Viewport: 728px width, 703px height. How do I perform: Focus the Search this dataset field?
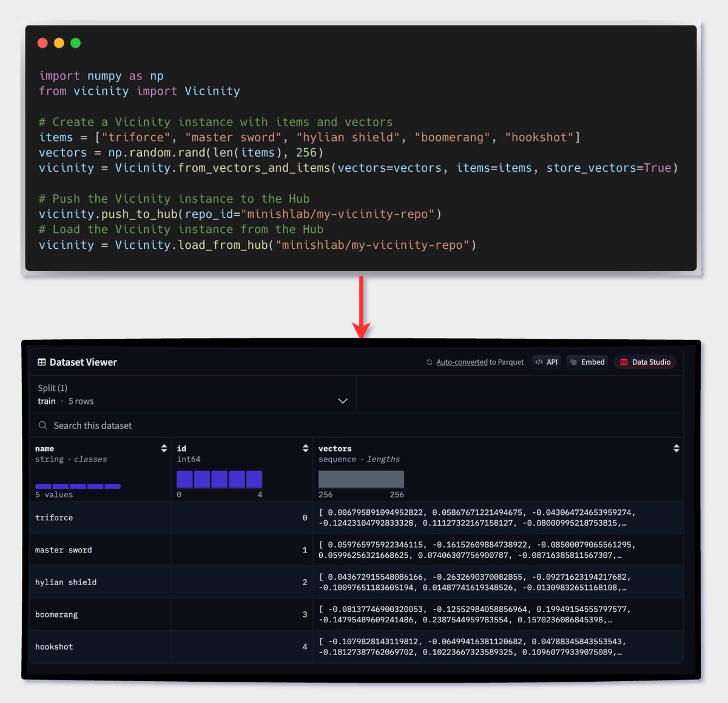point(357,426)
